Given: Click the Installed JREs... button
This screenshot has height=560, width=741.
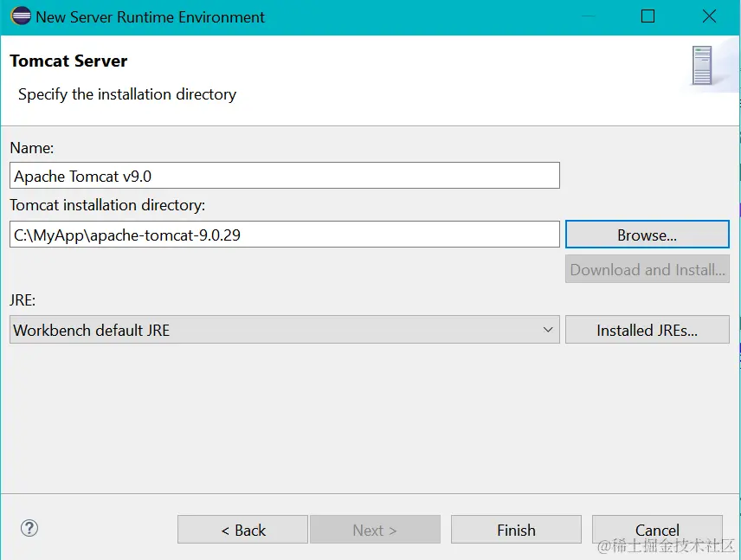Looking at the screenshot, I should [648, 330].
